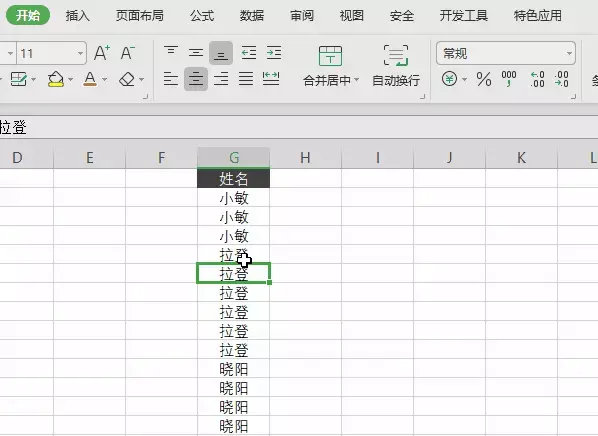The image size is (598, 436).
Task: Apply percent style with % icon
Action: [x=484, y=79]
